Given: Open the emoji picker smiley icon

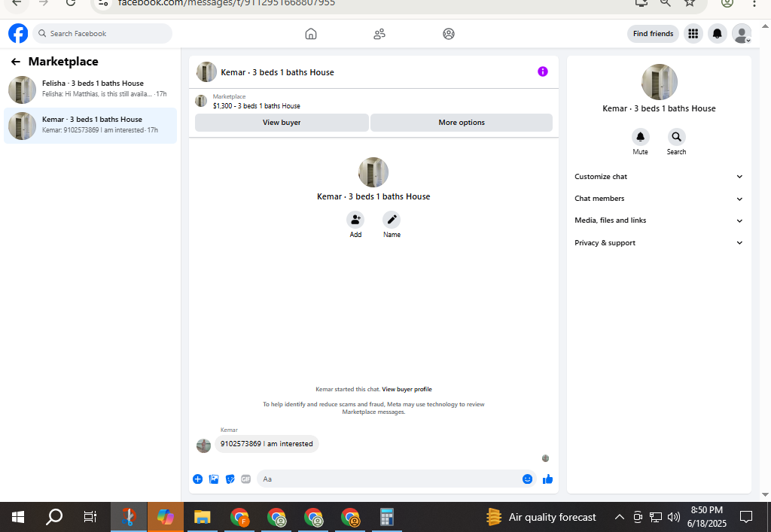Looking at the screenshot, I should pyautogui.click(x=527, y=479).
